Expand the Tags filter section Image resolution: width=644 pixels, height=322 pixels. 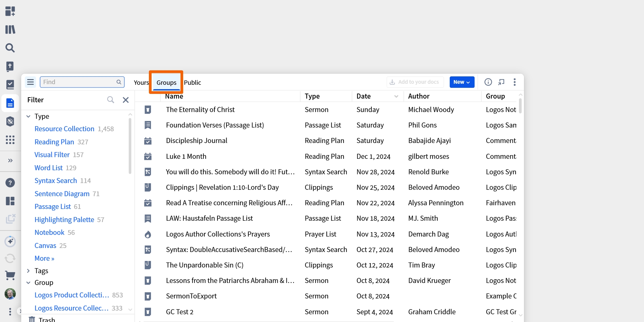29,271
